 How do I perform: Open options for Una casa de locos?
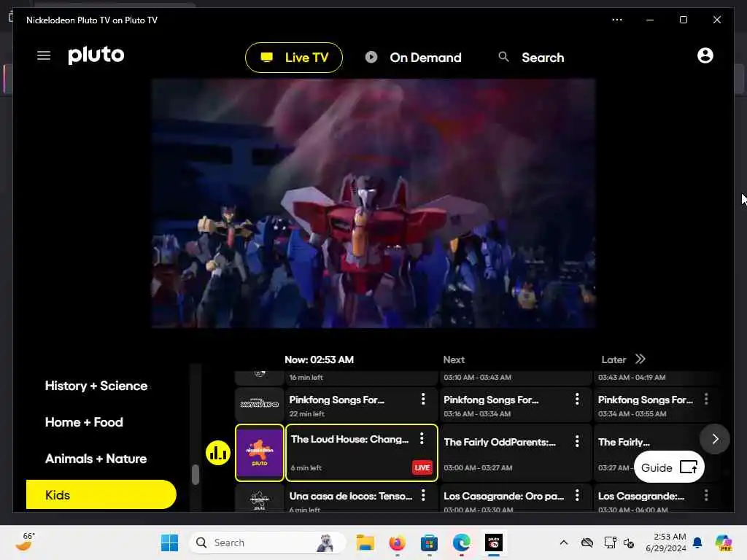point(423,495)
